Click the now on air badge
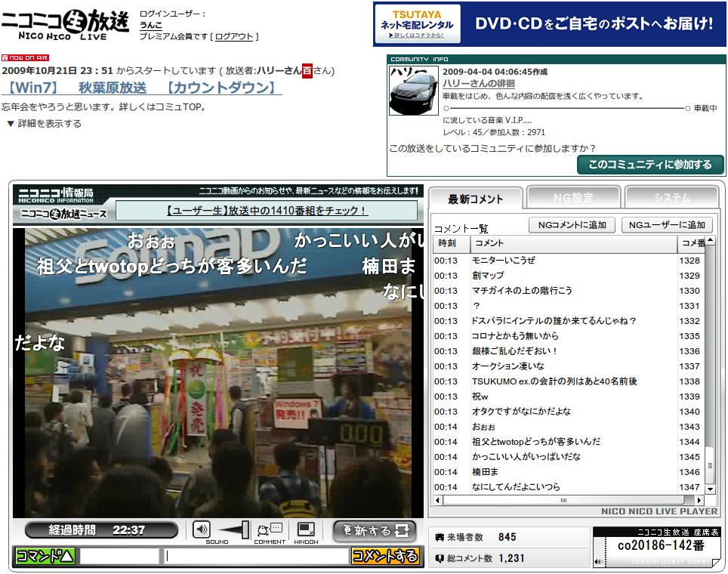Screen dimensions: 728x574 [25, 57]
